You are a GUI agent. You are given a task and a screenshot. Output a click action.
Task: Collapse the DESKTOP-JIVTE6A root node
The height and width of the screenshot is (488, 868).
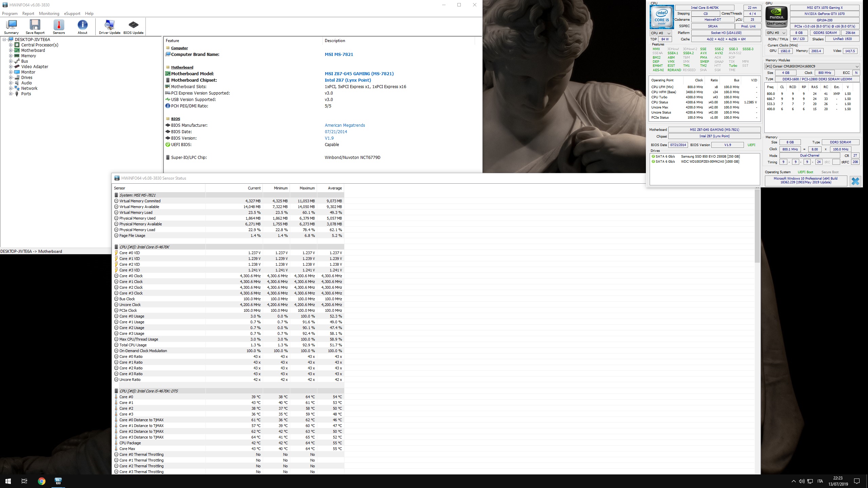click(4, 40)
